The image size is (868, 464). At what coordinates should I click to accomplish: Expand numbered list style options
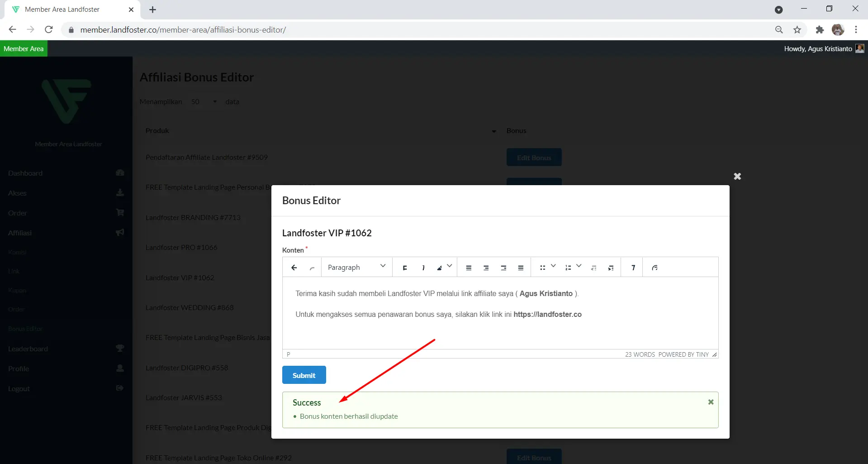coord(579,266)
